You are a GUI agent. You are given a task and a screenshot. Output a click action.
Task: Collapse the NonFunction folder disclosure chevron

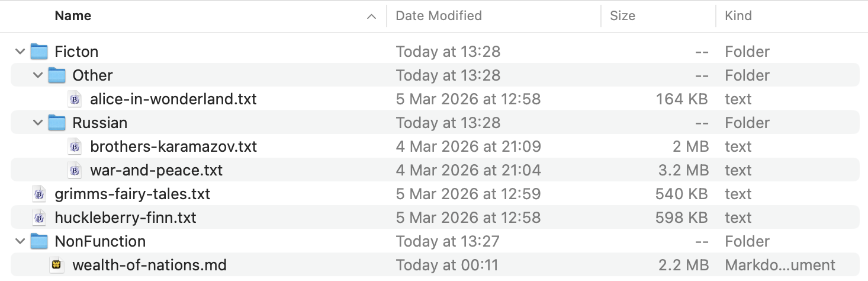[x=21, y=241]
